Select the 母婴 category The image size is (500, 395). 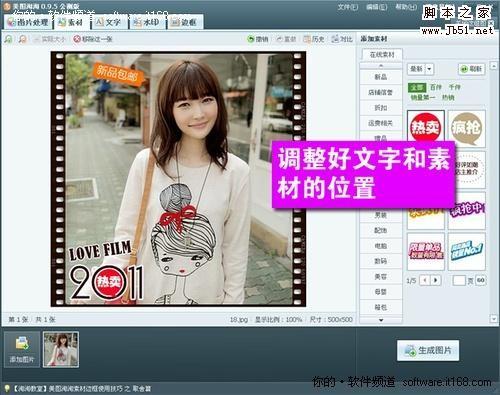pos(381,292)
